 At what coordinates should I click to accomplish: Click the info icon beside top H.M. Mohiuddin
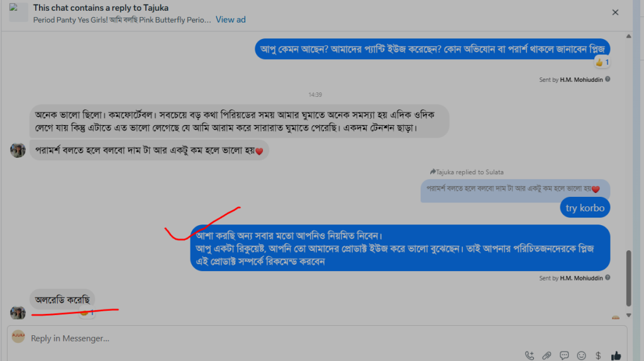(x=608, y=79)
